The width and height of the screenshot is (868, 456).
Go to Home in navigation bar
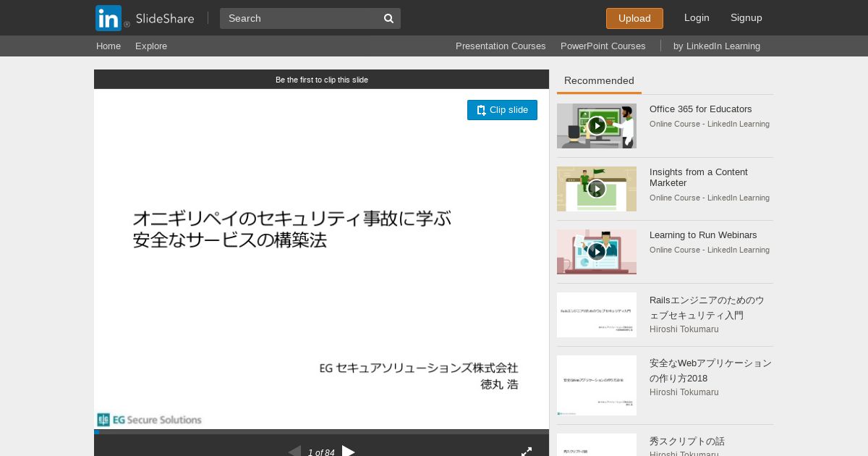click(109, 46)
